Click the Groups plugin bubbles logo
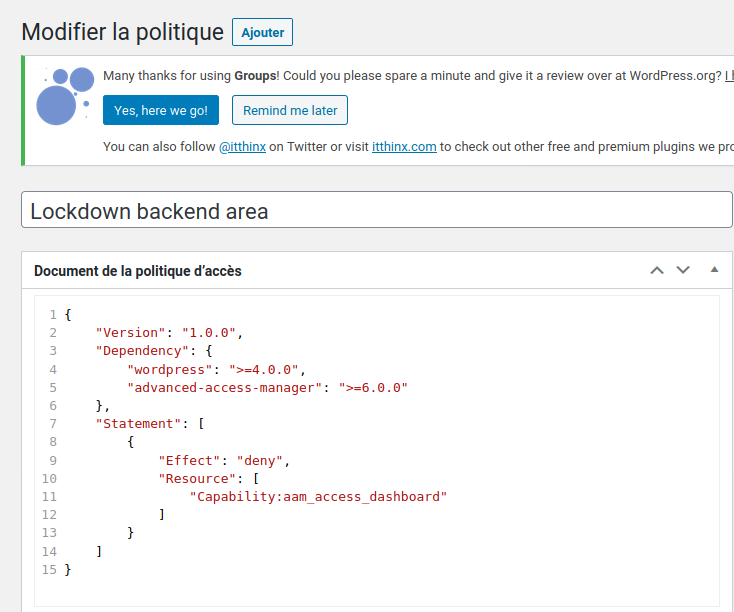Screen dimensions: 734x612 click(65, 96)
